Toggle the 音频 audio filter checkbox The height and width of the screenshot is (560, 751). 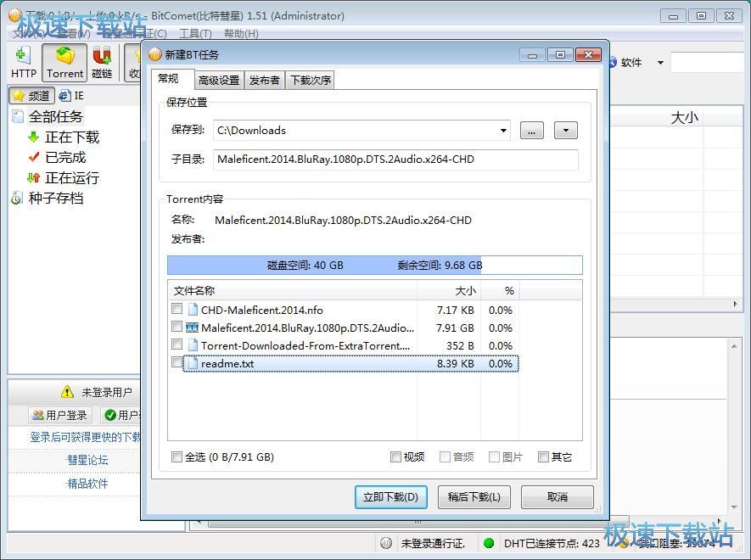(445, 457)
